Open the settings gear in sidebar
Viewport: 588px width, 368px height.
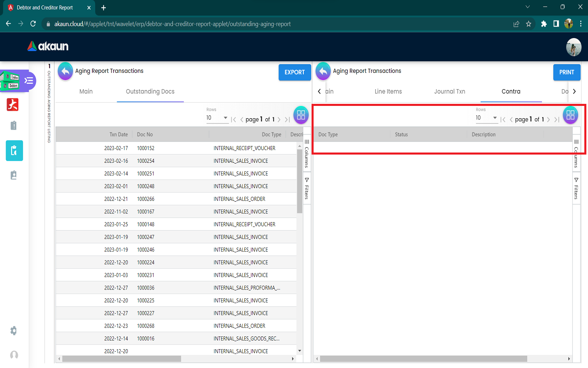(13, 331)
